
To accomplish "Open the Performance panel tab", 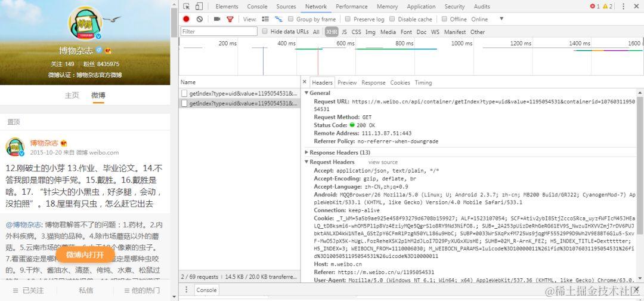I will click(352, 7).
